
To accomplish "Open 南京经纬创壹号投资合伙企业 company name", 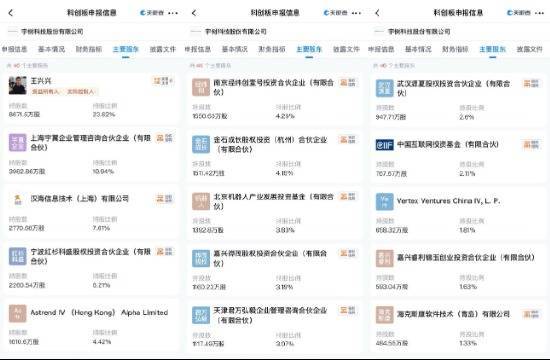I will [274, 87].
